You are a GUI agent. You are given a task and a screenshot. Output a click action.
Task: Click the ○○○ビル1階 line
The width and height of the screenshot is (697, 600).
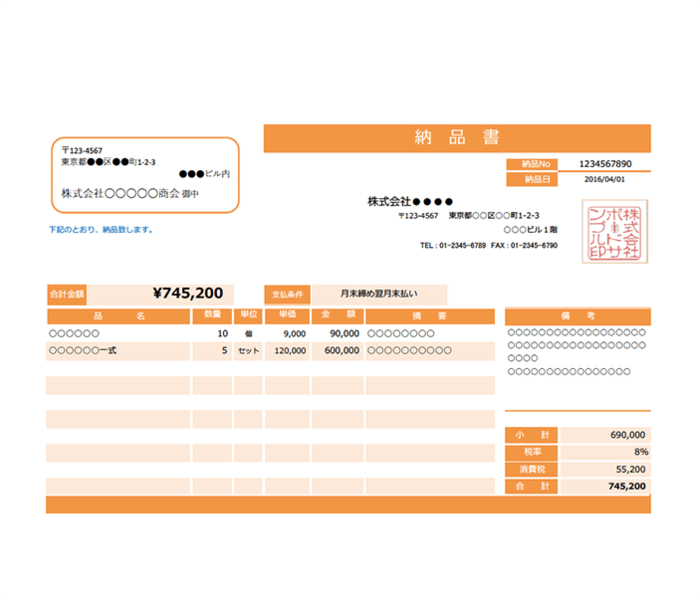pos(530,230)
